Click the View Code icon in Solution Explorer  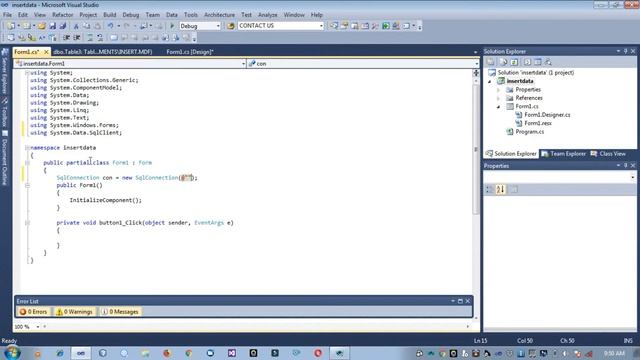pyautogui.click(x=527, y=62)
